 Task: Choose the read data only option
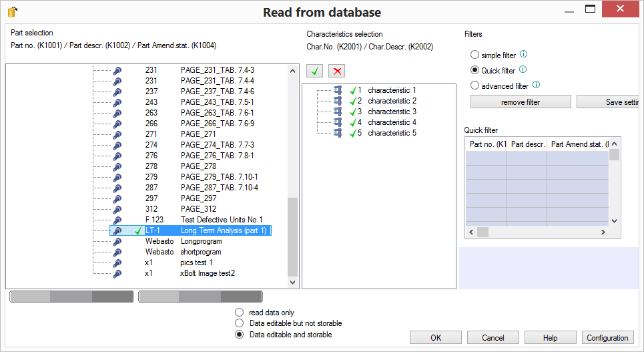point(239,313)
